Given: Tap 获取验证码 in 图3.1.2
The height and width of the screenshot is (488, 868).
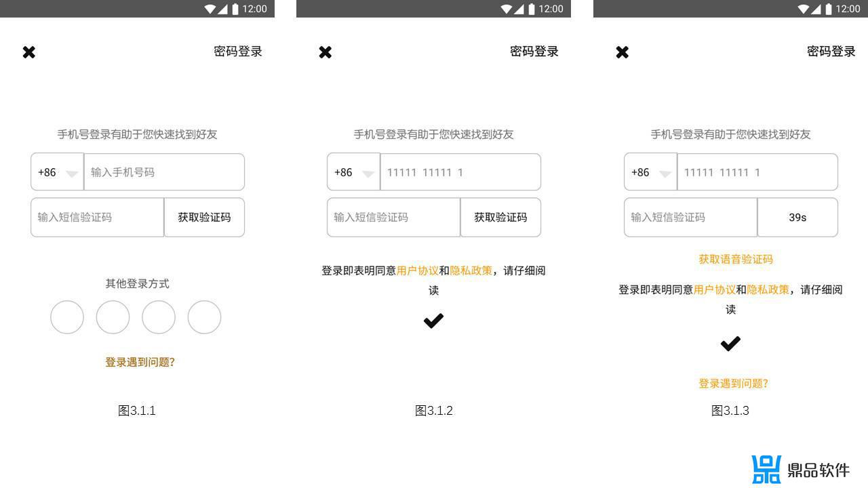Looking at the screenshot, I should tap(500, 217).
